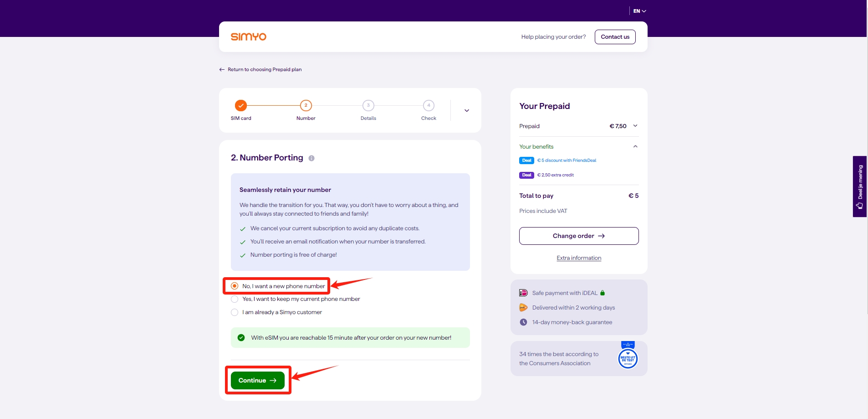This screenshot has width=868, height=419.
Task: Click the Consumers Association award badge
Action: pos(628,357)
